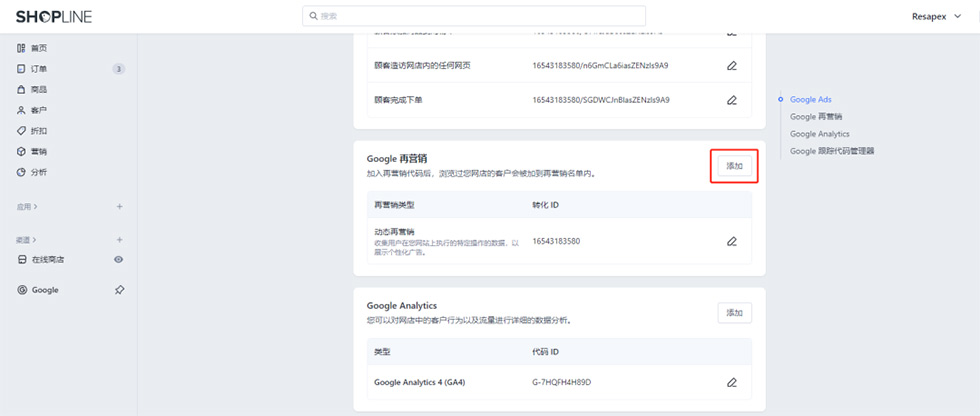Edit the Google Analytics 4 (GA4) entry

pos(732,382)
